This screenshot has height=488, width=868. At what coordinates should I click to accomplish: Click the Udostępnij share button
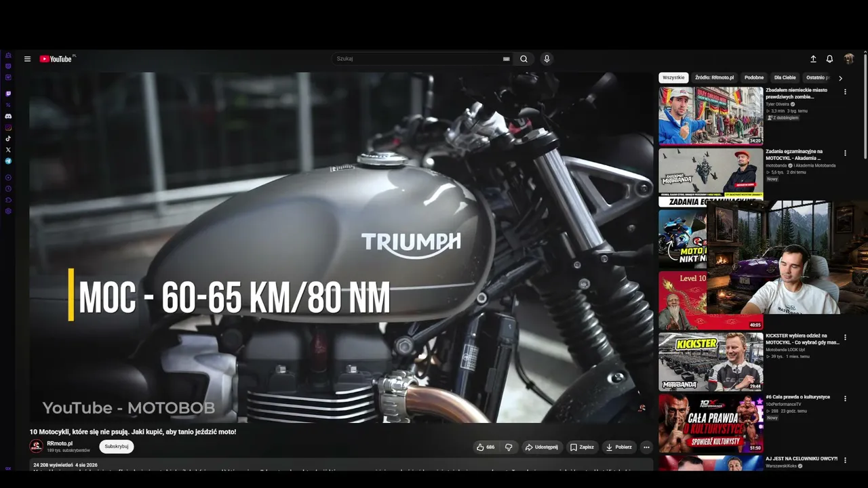click(541, 447)
